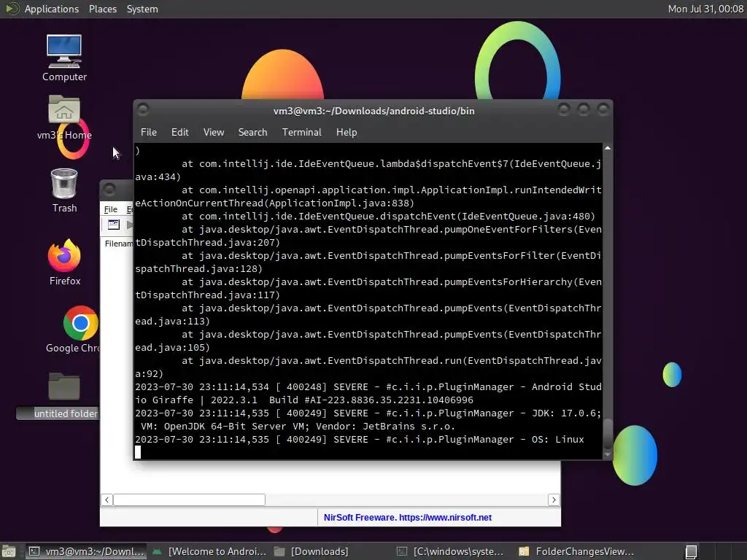Click the terminal title vm3@vm3:~/Downloads/android-studio/bin

coord(373,111)
